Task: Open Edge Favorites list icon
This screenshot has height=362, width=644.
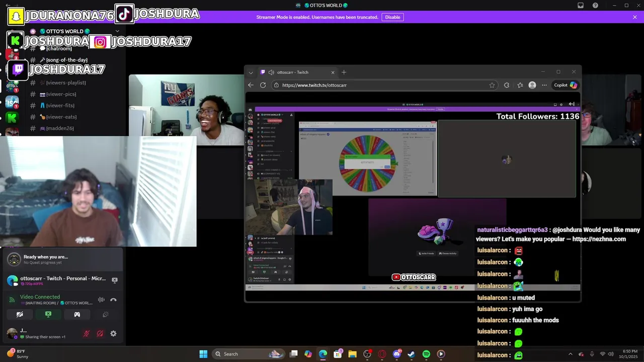Action: click(x=520, y=85)
